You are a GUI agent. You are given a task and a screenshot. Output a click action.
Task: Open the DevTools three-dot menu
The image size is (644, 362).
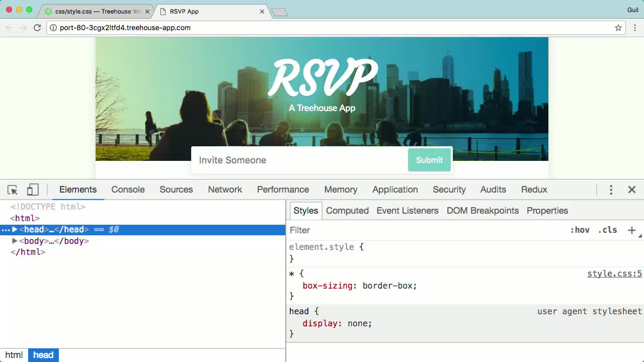pyautogui.click(x=611, y=190)
